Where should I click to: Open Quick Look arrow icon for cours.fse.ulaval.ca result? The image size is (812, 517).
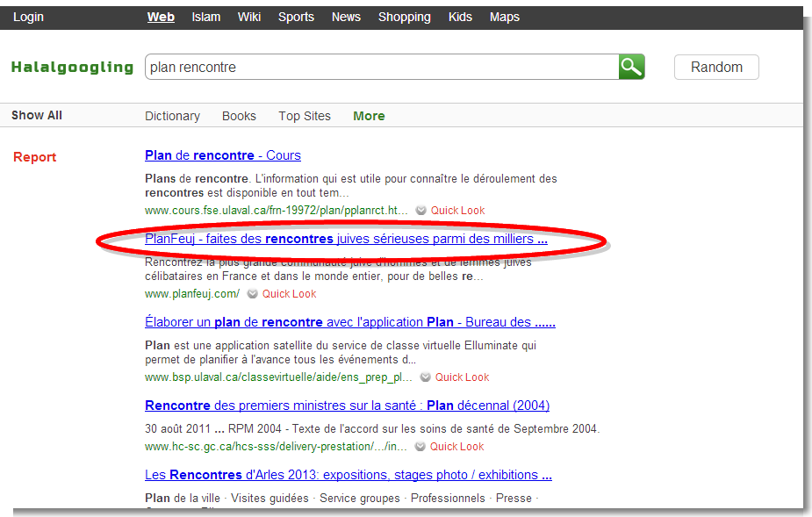[421, 211]
